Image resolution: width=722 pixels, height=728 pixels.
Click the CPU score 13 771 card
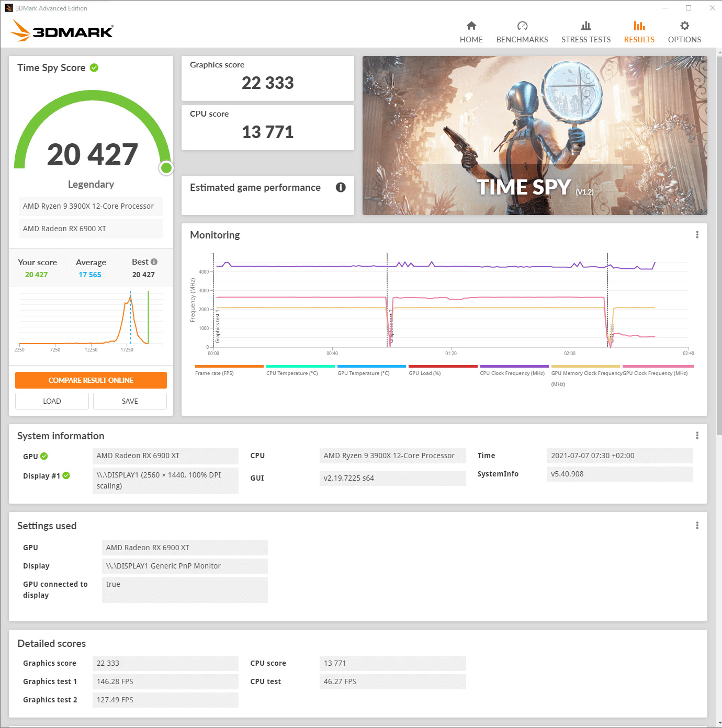[268, 128]
